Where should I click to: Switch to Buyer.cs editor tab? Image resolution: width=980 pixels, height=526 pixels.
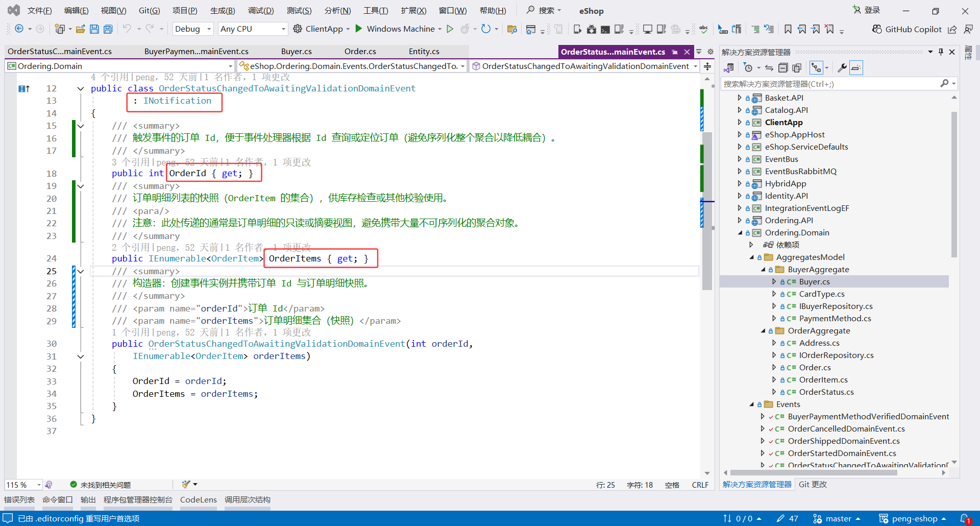(x=296, y=51)
